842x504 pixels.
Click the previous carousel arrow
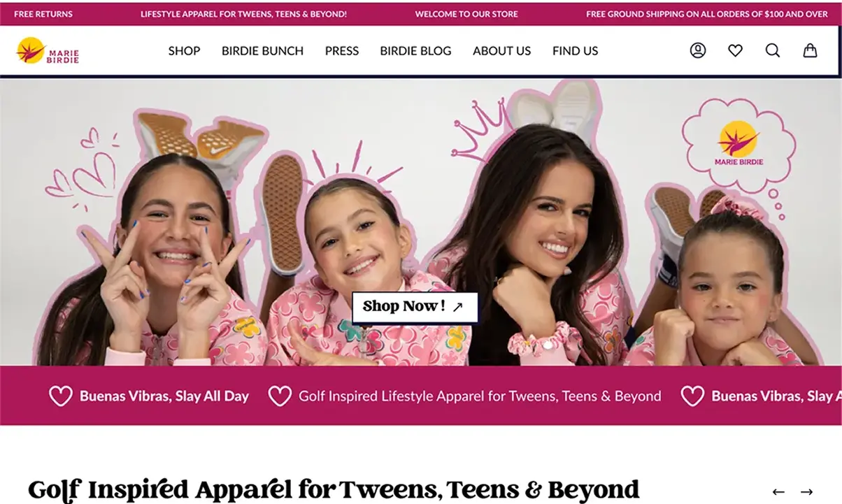click(x=778, y=491)
